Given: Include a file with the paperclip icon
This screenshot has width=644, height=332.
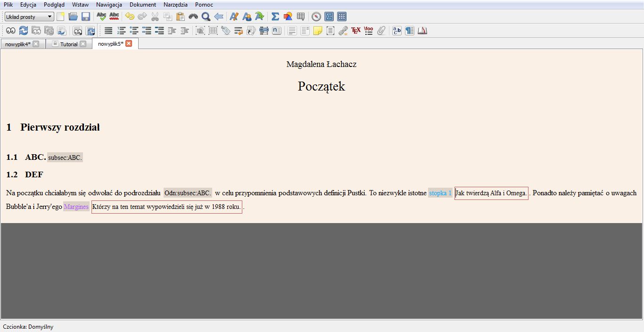Looking at the screenshot, I should tap(381, 31).
